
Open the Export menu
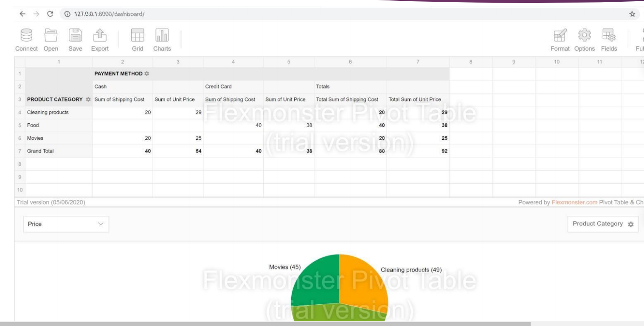(x=100, y=40)
